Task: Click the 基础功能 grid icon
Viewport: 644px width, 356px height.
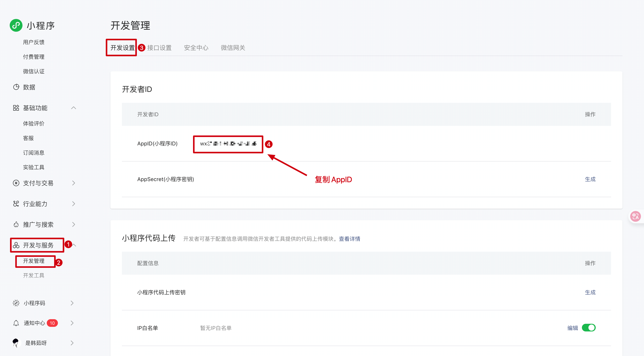Action: point(16,108)
